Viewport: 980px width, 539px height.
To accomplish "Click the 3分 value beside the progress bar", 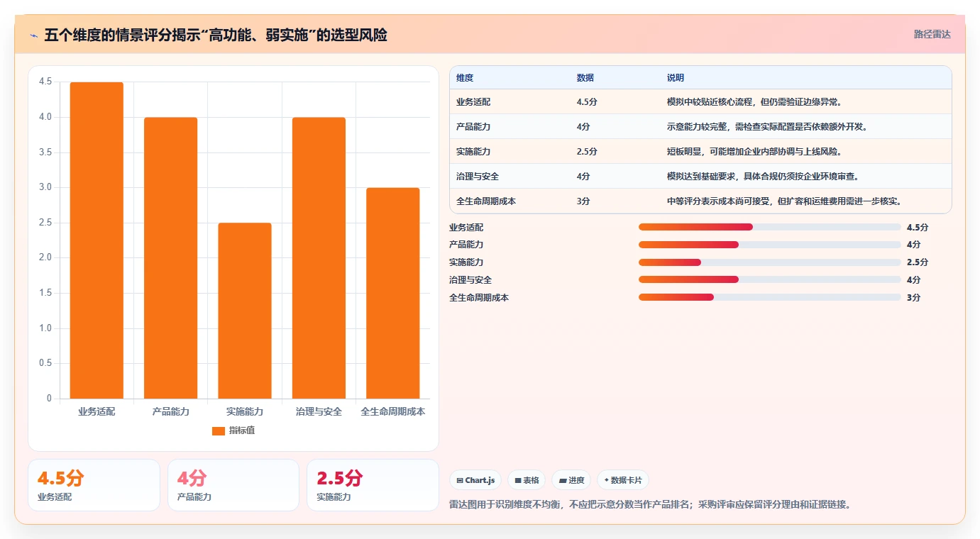I will tap(914, 298).
